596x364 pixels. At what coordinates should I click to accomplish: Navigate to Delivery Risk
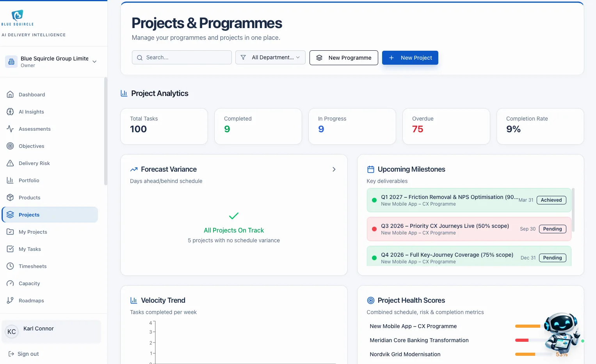tap(50, 163)
